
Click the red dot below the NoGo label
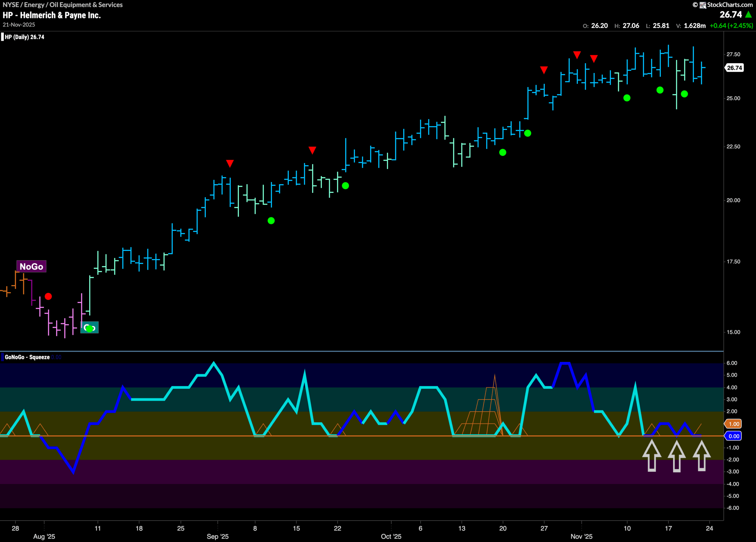click(x=48, y=296)
